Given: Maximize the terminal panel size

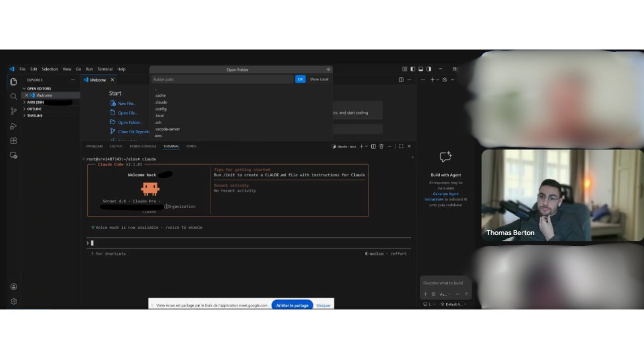Looking at the screenshot, I should [401, 146].
